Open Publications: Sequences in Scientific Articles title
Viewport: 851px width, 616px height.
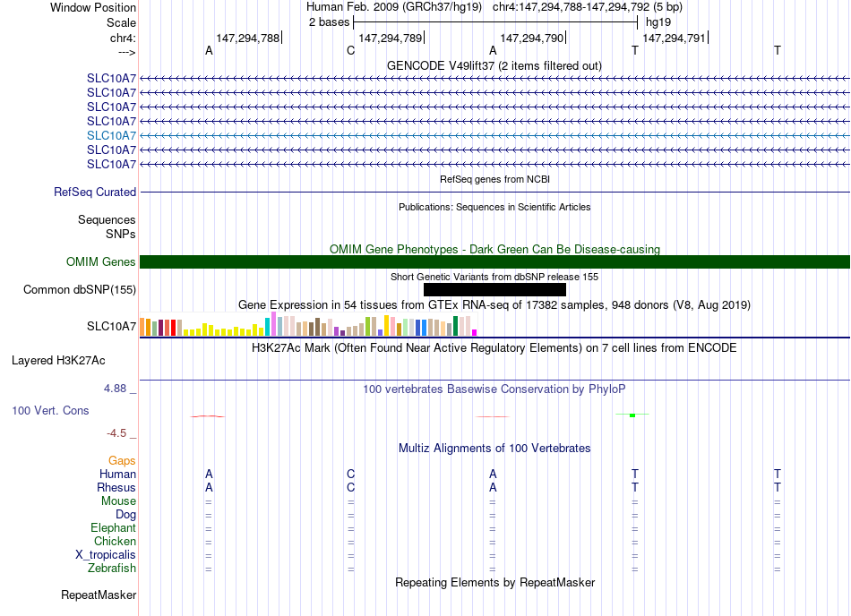coord(494,207)
